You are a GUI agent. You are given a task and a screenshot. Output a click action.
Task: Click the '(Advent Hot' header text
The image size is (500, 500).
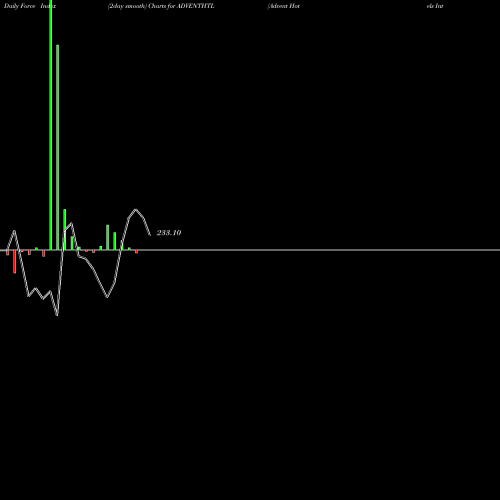click(284, 6)
